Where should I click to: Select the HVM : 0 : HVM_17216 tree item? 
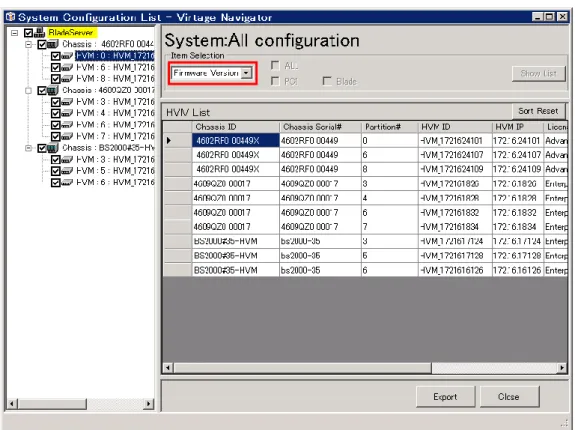click(x=115, y=56)
